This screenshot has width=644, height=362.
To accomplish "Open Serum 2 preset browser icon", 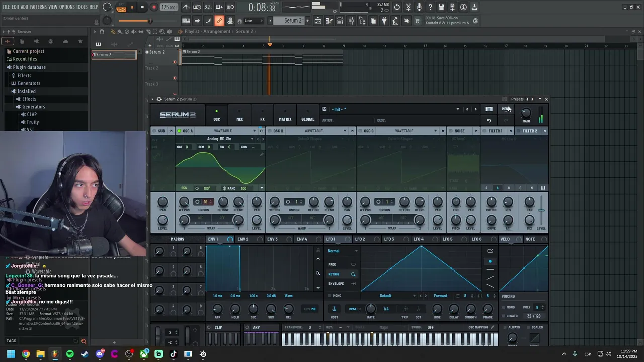I will 489,109.
